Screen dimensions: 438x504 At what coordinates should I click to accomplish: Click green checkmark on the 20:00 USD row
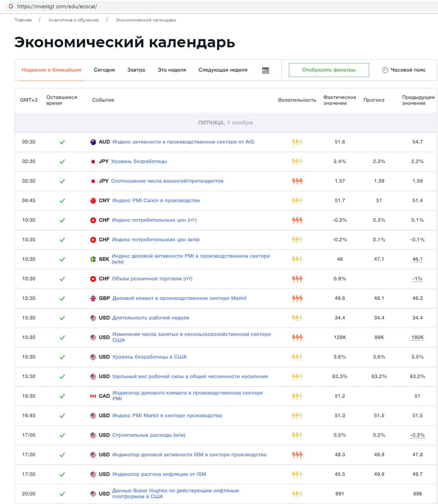(62, 494)
